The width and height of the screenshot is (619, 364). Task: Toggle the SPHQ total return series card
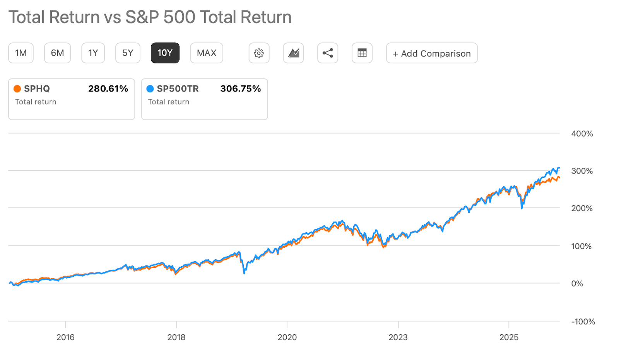point(72,99)
